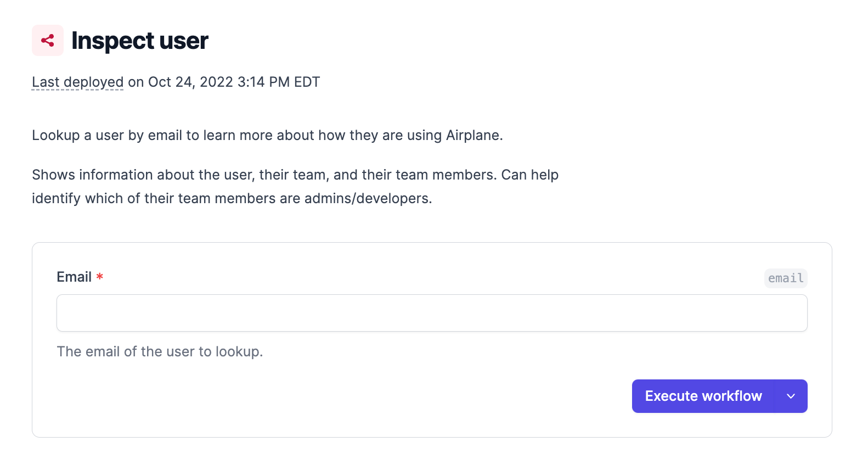Click the 'Email' field label
This screenshot has width=868, height=470.
pos(74,277)
